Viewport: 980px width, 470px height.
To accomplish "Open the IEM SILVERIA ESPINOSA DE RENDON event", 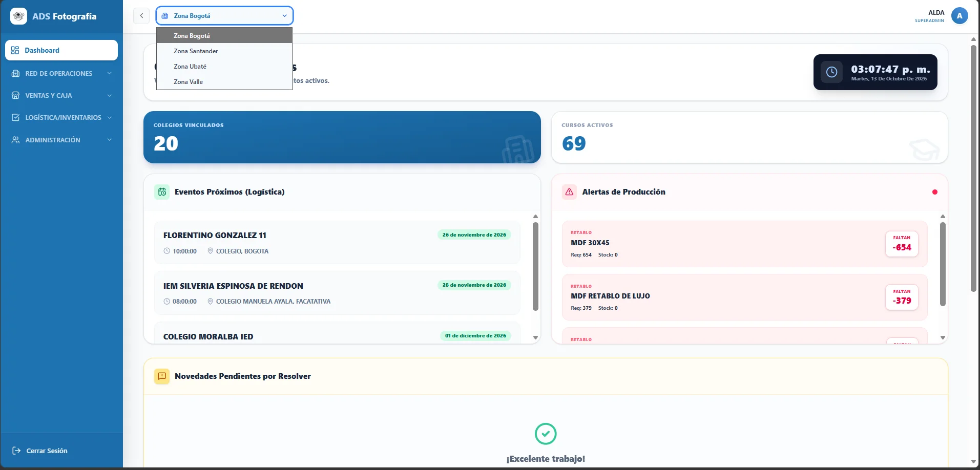I will pos(337,293).
